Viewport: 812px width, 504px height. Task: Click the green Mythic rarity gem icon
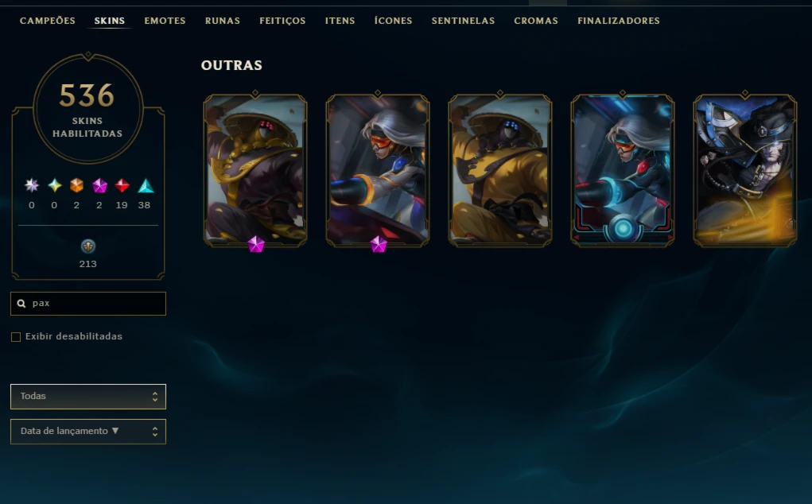point(54,185)
